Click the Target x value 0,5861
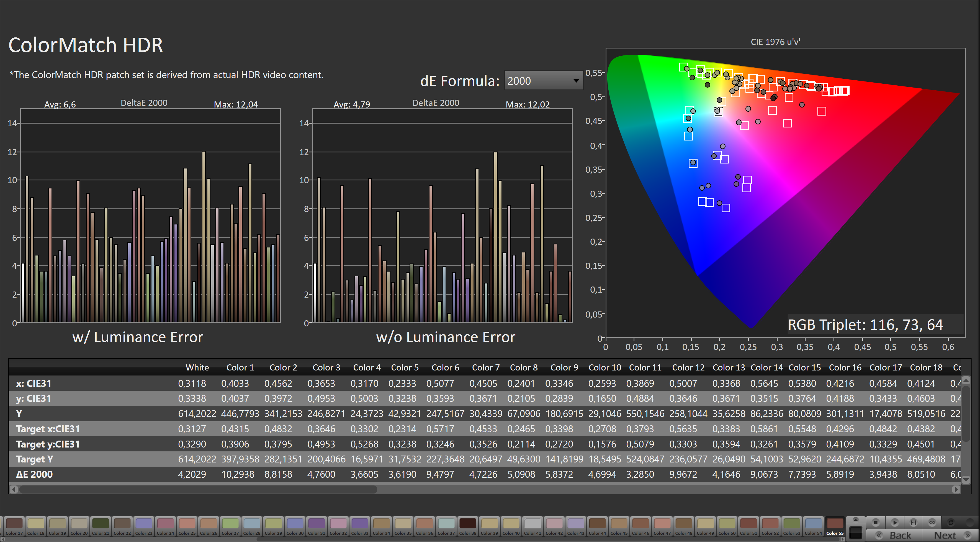The width and height of the screenshot is (980, 542). click(x=764, y=429)
